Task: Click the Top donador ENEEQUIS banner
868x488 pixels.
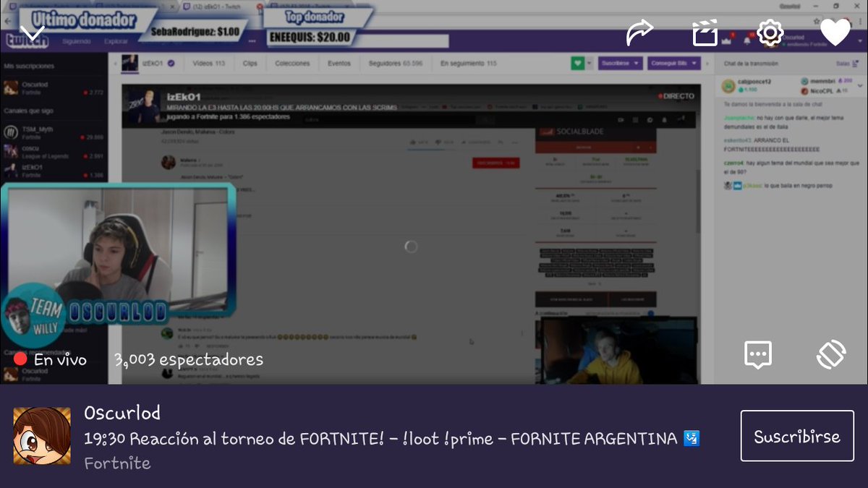Action: [x=315, y=27]
